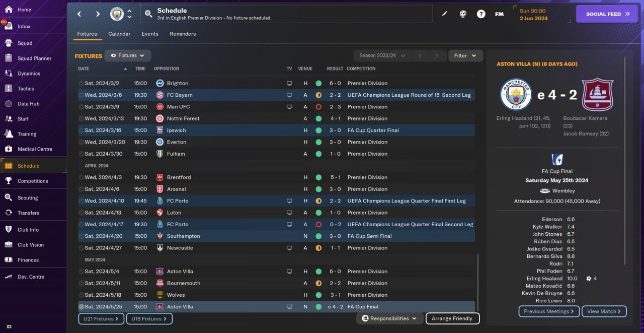Expand the Fixtures view dropdown
Screen dimensions: 644x333
(x=128, y=55)
